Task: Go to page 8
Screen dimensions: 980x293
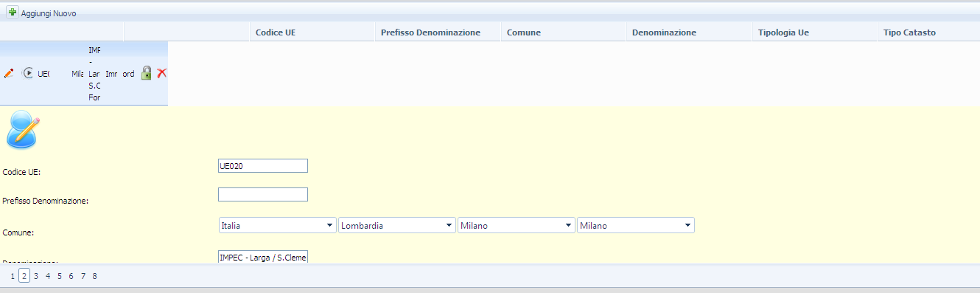Action: (x=95, y=276)
